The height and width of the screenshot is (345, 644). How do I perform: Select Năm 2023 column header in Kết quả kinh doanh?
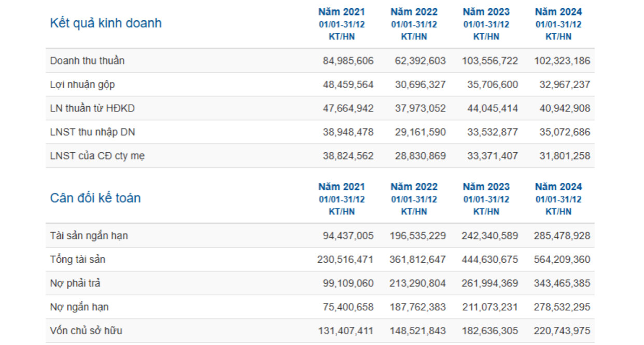click(x=486, y=12)
